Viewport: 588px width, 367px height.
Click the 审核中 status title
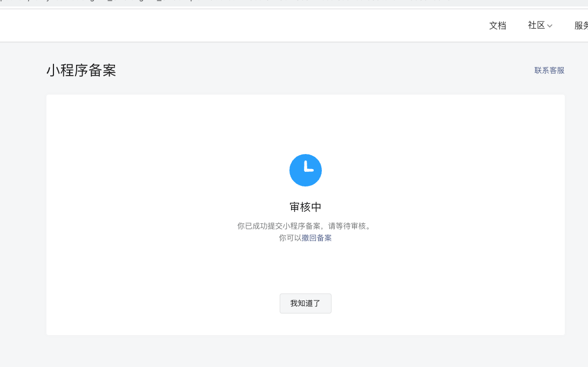pos(306,207)
